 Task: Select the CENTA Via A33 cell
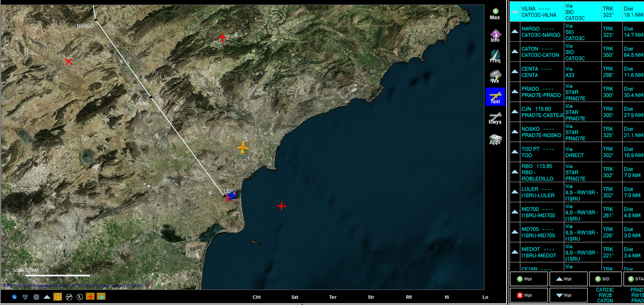click(x=583, y=71)
